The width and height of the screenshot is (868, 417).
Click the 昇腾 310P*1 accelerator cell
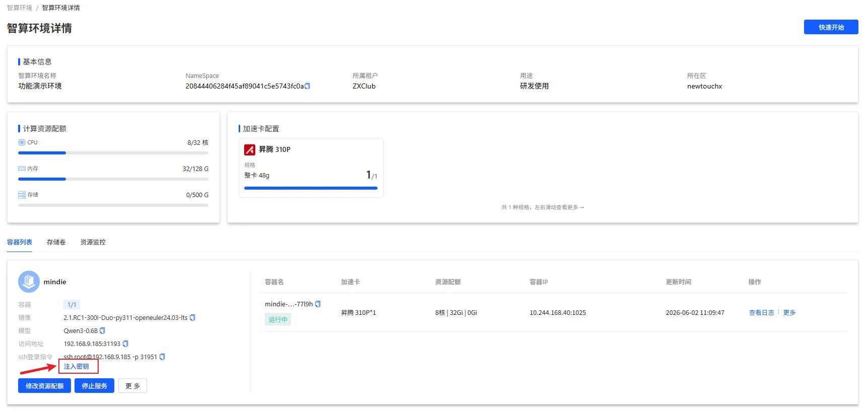pyautogui.click(x=358, y=312)
